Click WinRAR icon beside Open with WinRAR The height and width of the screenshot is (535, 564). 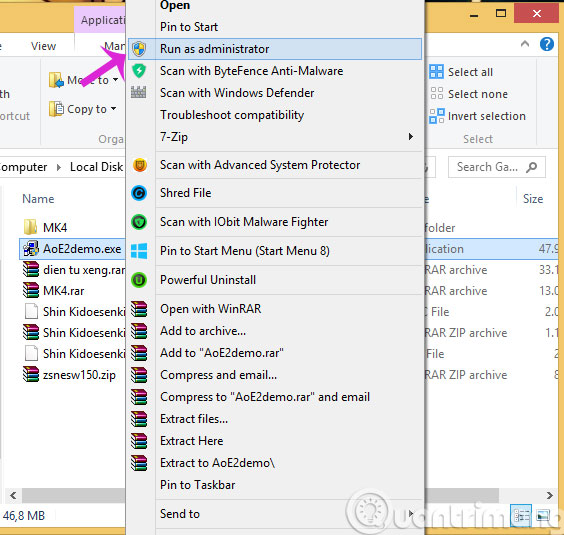tap(139, 309)
